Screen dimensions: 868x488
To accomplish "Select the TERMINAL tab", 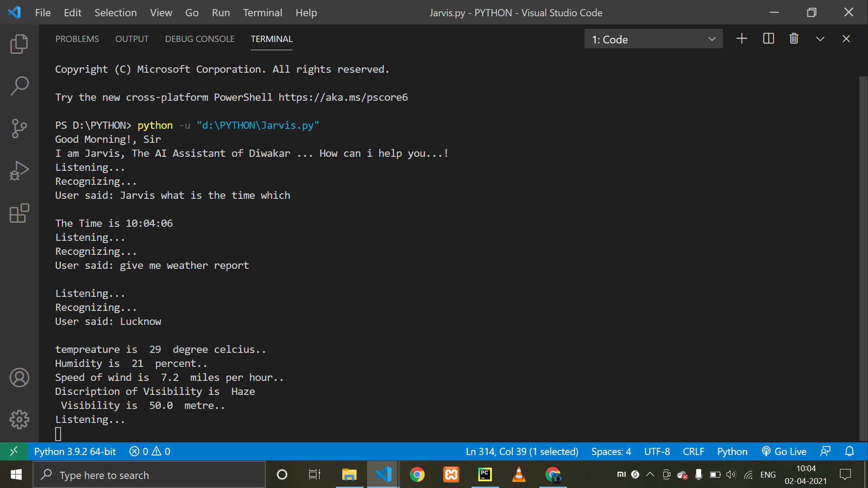I will point(272,39).
